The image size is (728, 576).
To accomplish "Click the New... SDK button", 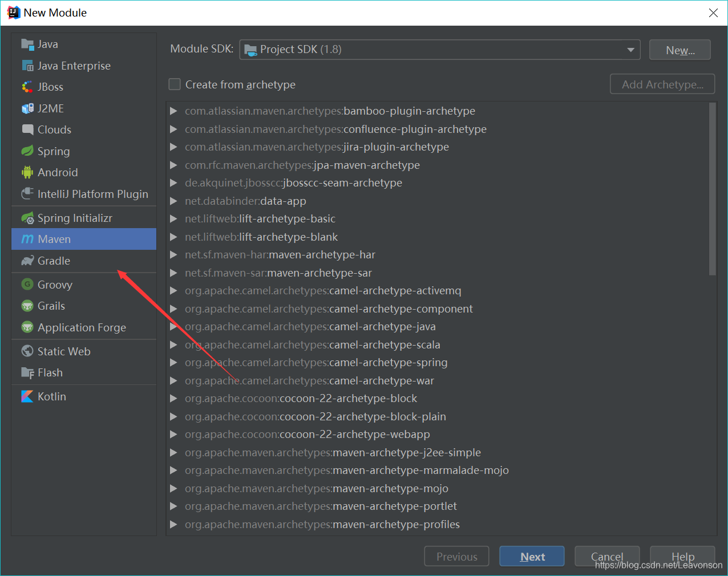I will click(x=680, y=50).
